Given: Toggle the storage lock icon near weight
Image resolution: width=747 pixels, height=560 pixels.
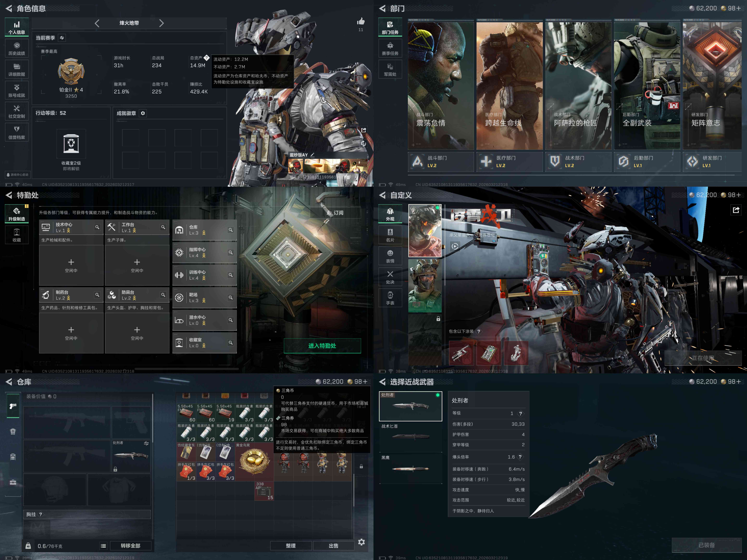Looking at the screenshot, I should [x=28, y=546].
